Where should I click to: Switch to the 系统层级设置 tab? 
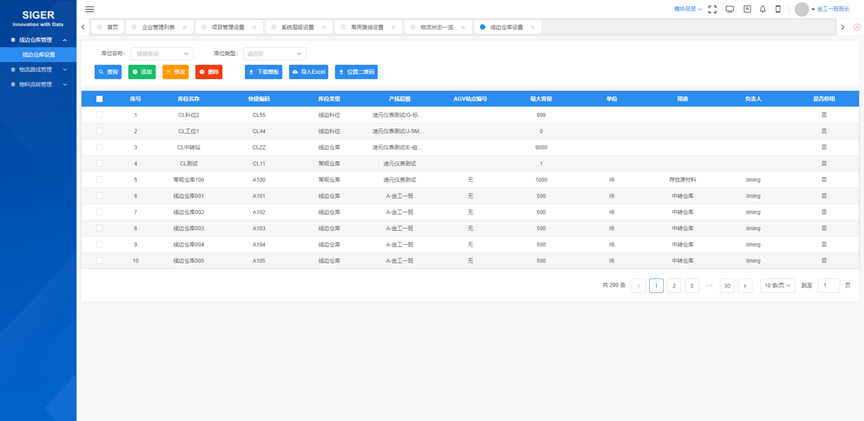[x=298, y=27]
